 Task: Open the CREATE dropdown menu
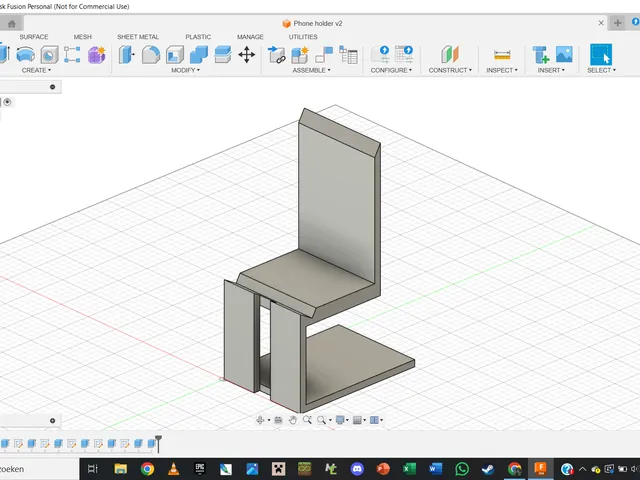(x=36, y=70)
